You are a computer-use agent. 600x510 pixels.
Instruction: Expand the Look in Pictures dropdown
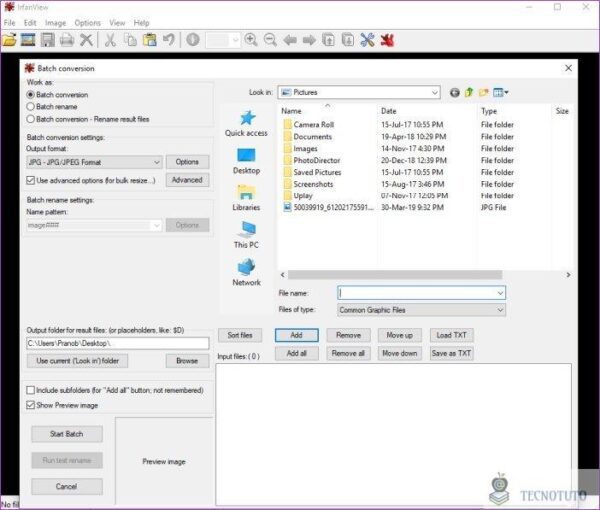(359, 92)
